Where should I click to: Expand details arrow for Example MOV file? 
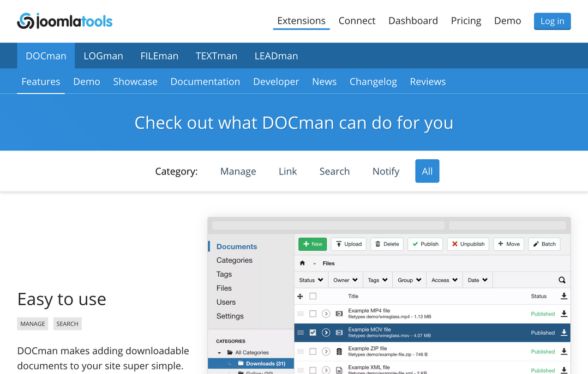326,333
